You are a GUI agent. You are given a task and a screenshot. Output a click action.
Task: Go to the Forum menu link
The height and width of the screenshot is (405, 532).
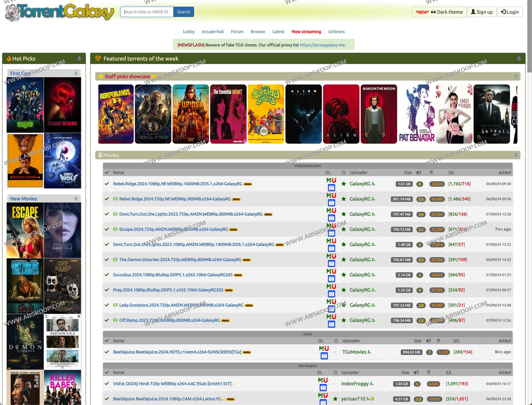[237, 32]
